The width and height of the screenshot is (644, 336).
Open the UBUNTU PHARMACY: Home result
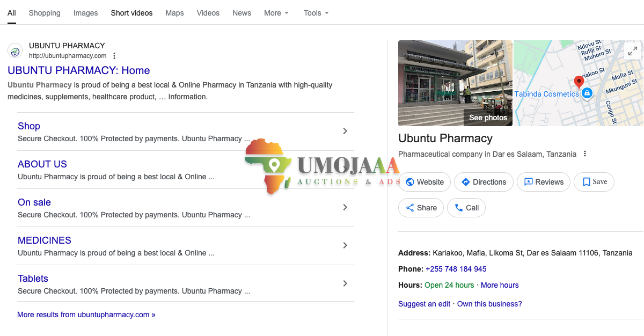pos(79,70)
